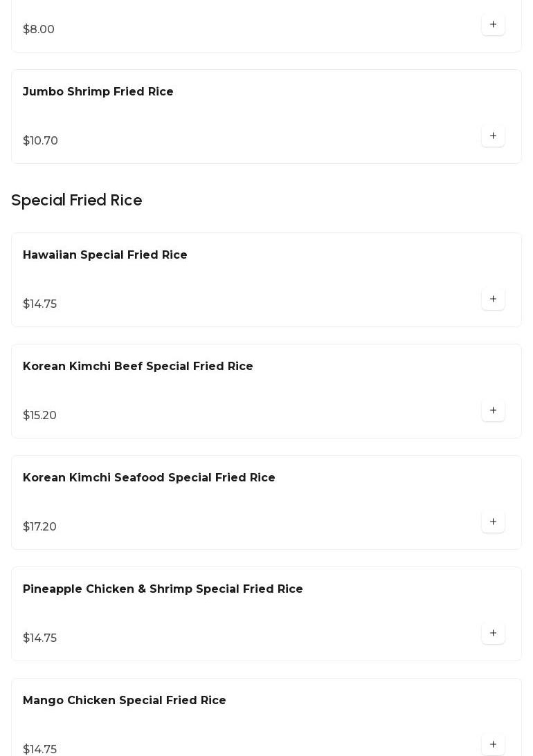The height and width of the screenshot is (756, 533).
Task: Open Hawaiian Special Fried Rice title
Action: click(105, 255)
